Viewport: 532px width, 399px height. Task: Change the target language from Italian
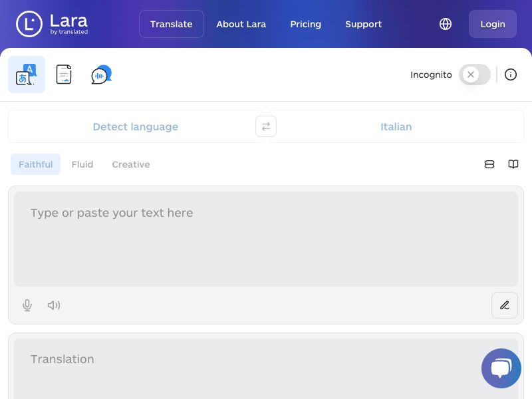[x=396, y=126]
